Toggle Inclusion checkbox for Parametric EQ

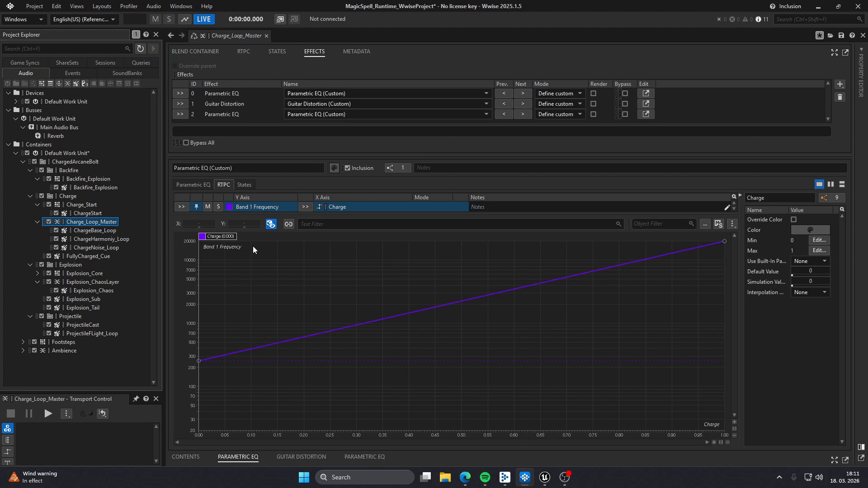(x=348, y=168)
